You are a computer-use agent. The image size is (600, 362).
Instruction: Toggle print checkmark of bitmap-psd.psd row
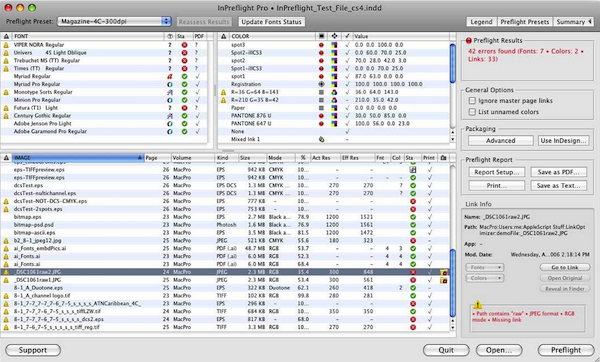click(430, 225)
